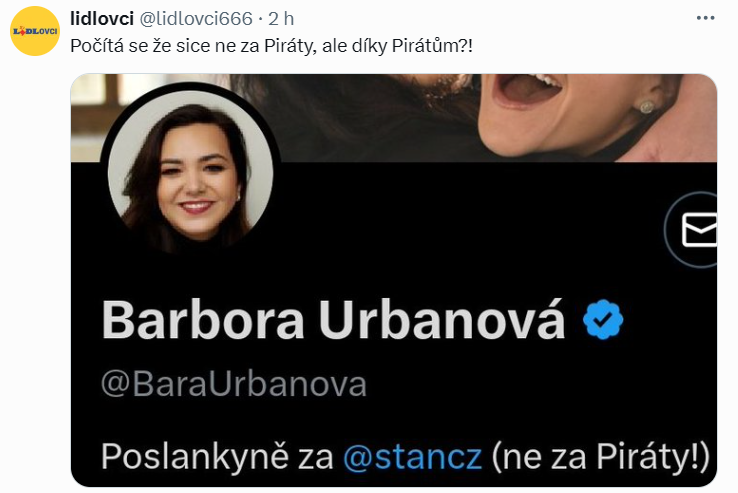Click the blue verified checkmark badge

click(x=603, y=319)
